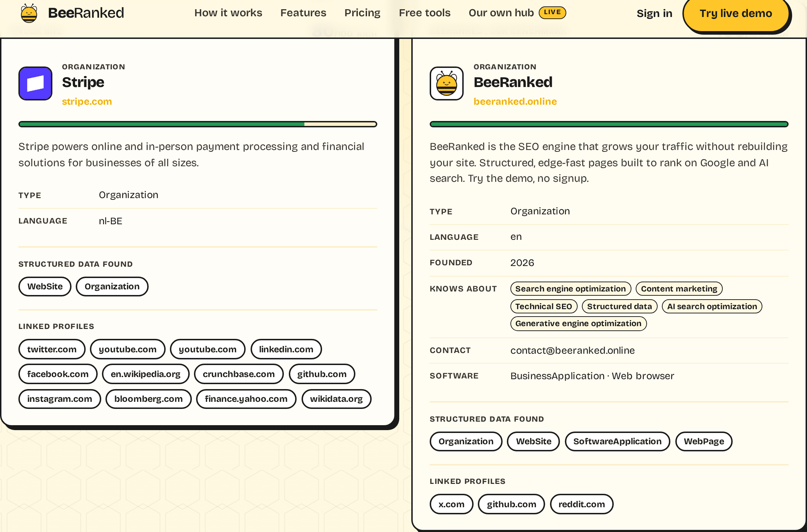
Task: Click bloomberg.com profile chip
Action: (x=149, y=399)
